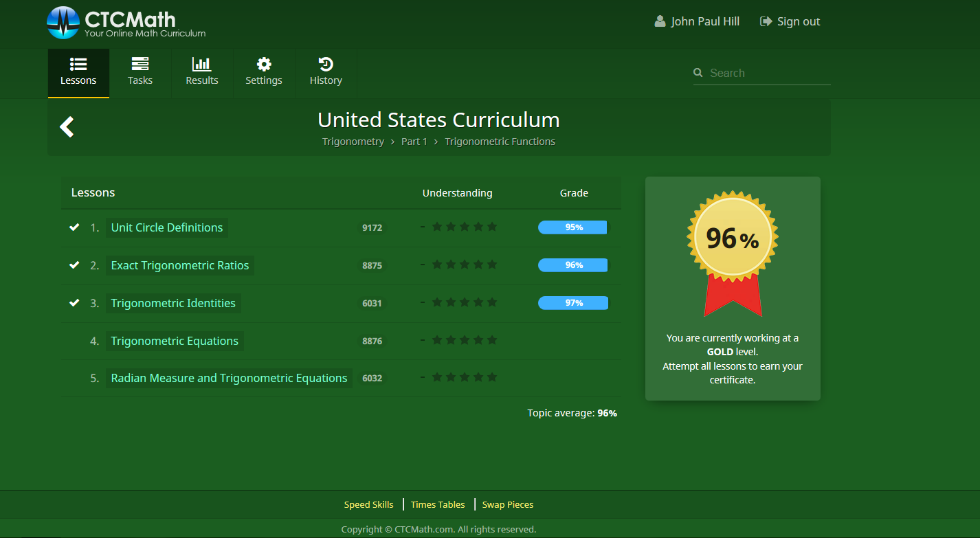980x538 pixels.
Task: Click the Grade column header
Action: coord(574,193)
